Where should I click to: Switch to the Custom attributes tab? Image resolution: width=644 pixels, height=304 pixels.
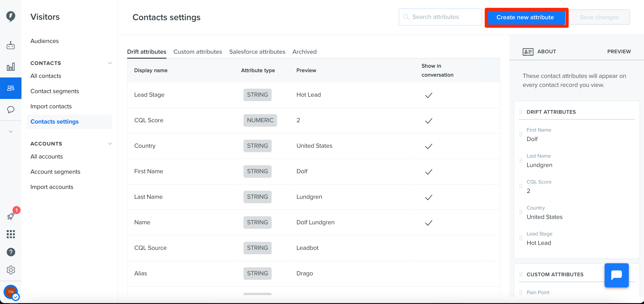click(198, 52)
